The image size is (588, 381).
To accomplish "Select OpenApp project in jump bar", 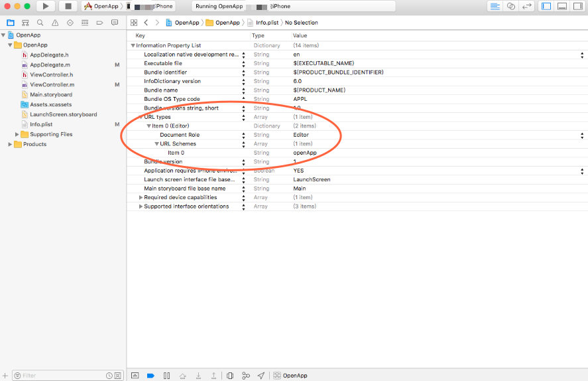I will (182, 23).
